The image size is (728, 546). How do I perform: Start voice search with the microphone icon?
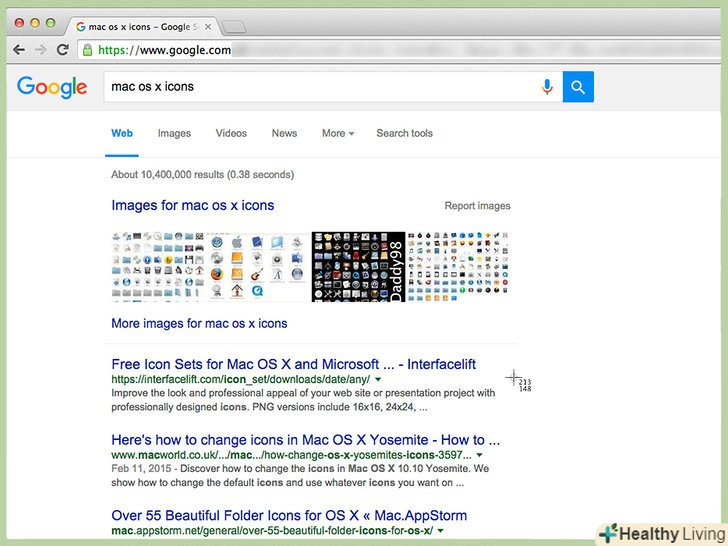[x=547, y=87]
